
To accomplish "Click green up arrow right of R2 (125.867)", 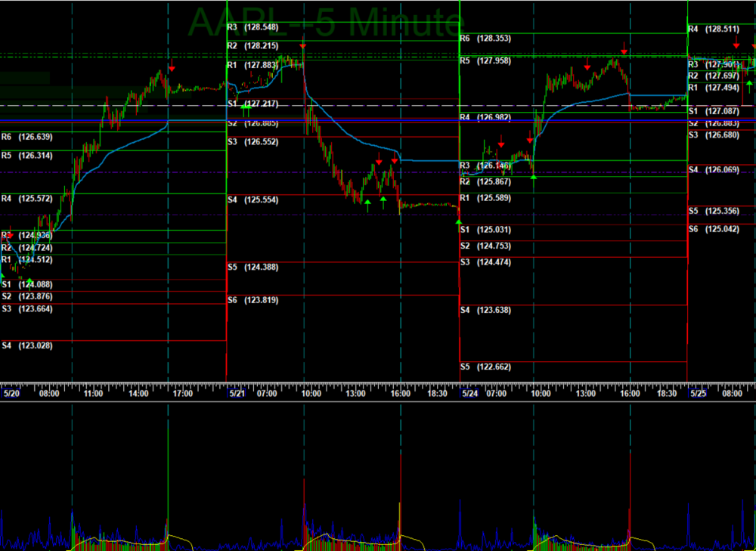I will point(534,177).
